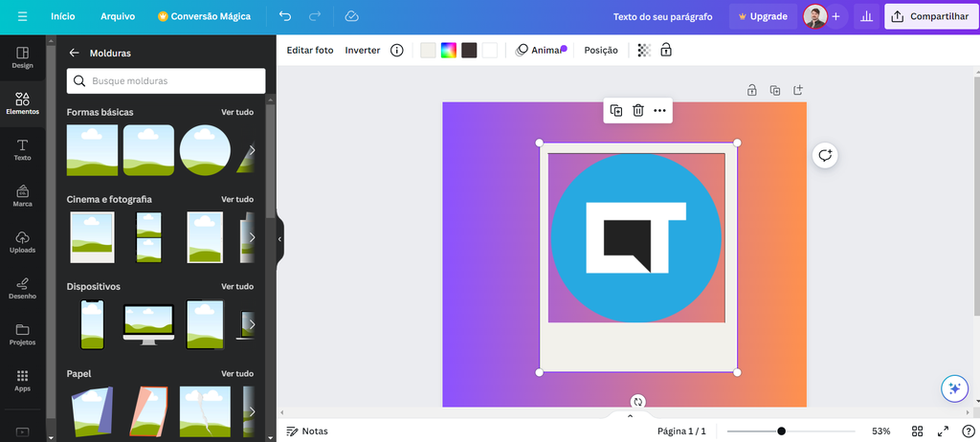The width and height of the screenshot is (980, 442).
Task: Delete the selected element with trash icon
Action: 638,111
